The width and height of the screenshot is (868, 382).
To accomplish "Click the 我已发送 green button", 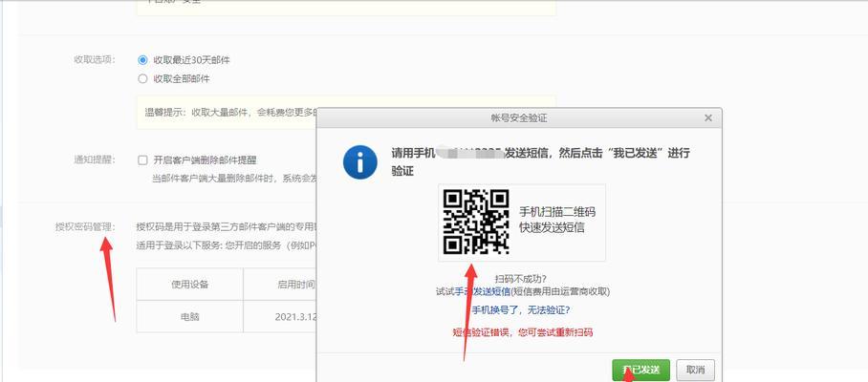I will click(641, 370).
